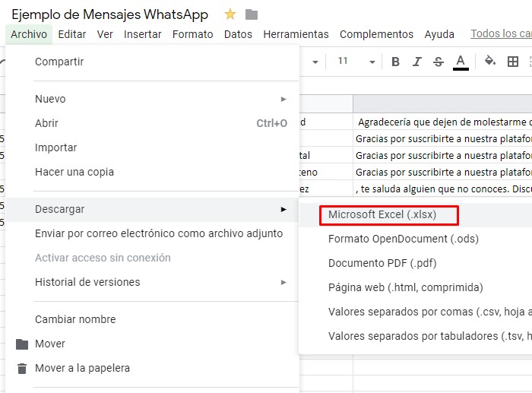The width and height of the screenshot is (532, 393).
Task: Expand the Nuevo submenu
Action: click(283, 99)
